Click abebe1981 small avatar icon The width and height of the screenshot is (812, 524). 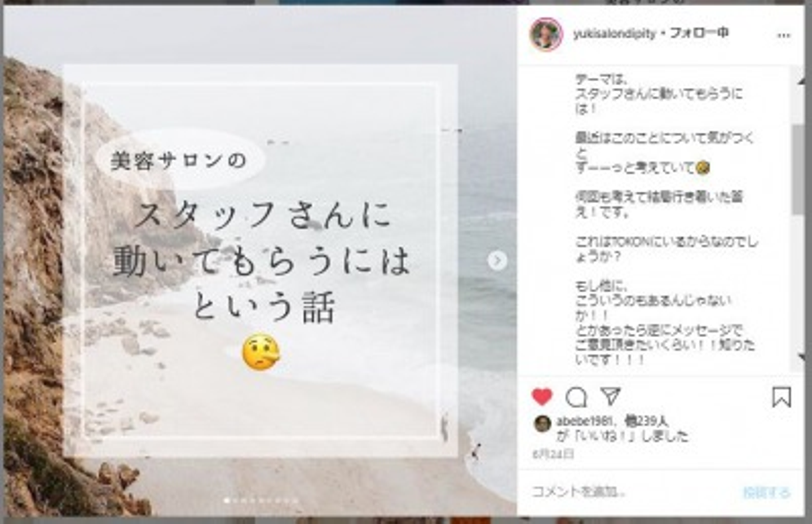pyautogui.click(x=542, y=424)
